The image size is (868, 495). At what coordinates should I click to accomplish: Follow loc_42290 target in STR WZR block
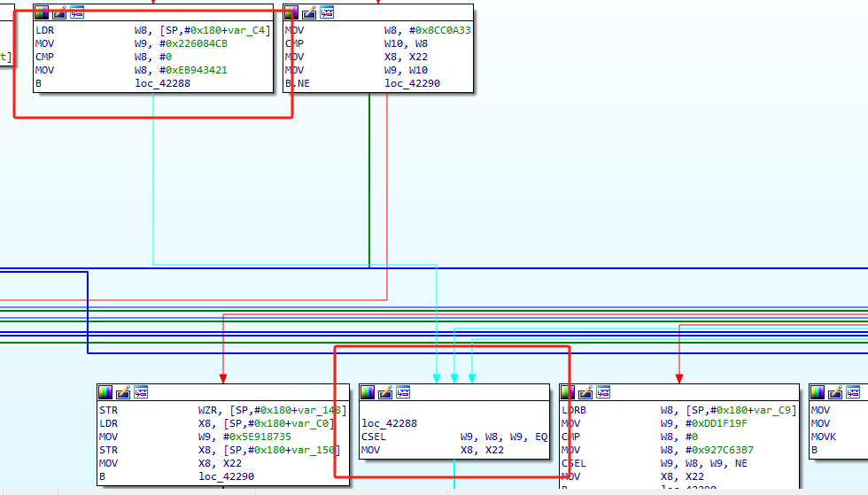pos(227,476)
